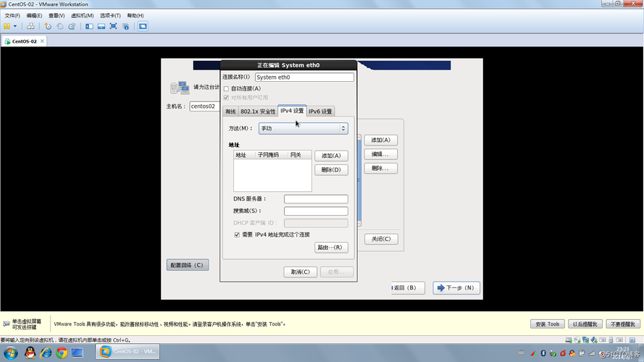644x362 pixels.
Task: Open the 方法(M) dropdown set to 手动
Action: tap(303, 128)
